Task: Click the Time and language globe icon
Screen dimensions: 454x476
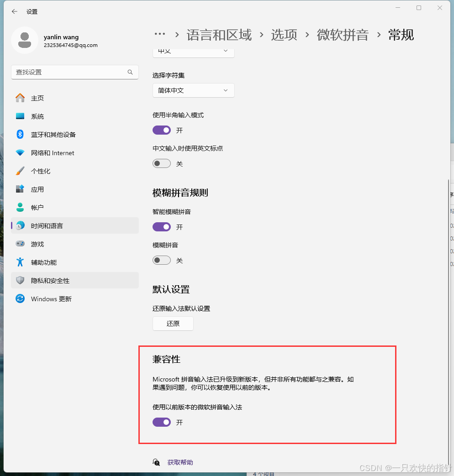Action: pyautogui.click(x=20, y=225)
